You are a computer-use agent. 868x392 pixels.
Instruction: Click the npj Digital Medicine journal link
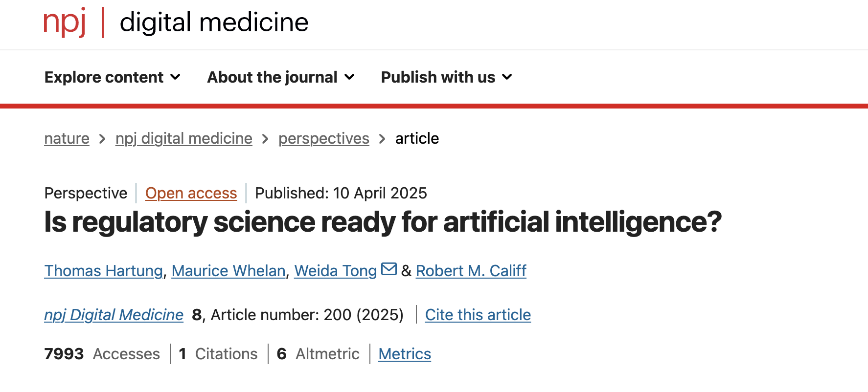point(114,315)
